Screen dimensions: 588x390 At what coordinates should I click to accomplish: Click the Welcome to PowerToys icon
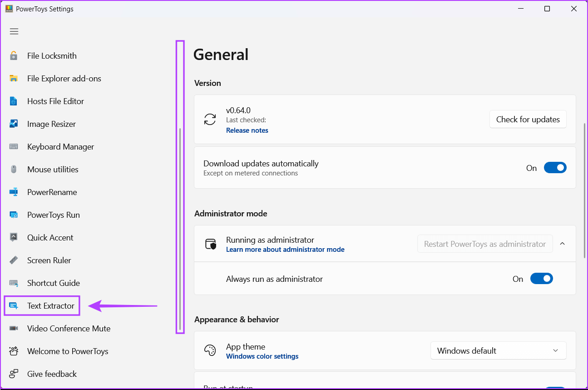click(14, 351)
